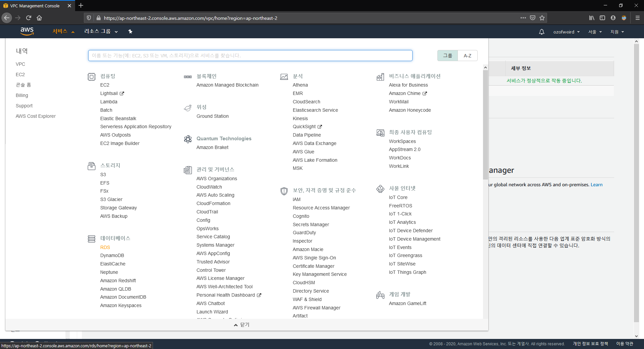The image size is (644, 349).
Task: Click the 최종 사용자 컴퓨팅 category icon
Action: 380,133
